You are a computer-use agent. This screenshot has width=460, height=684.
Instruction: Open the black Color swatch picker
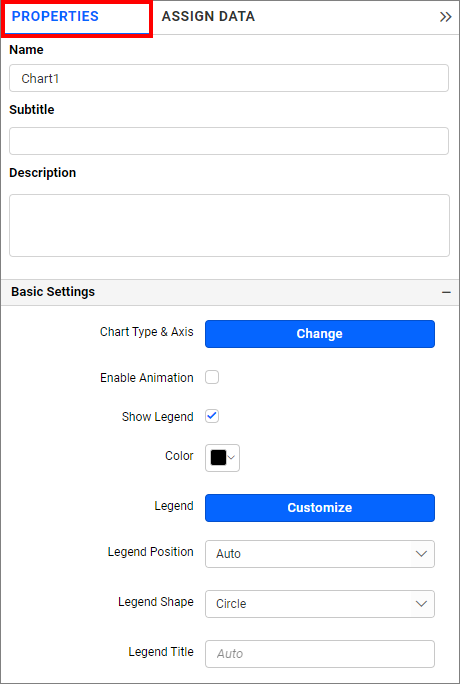[x=222, y=458]
